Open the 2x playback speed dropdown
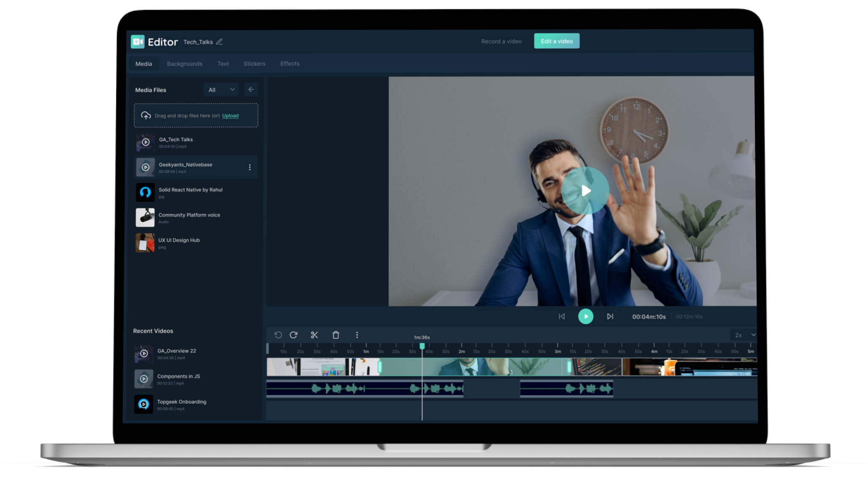Screen dimensions: 868x502 744,335
